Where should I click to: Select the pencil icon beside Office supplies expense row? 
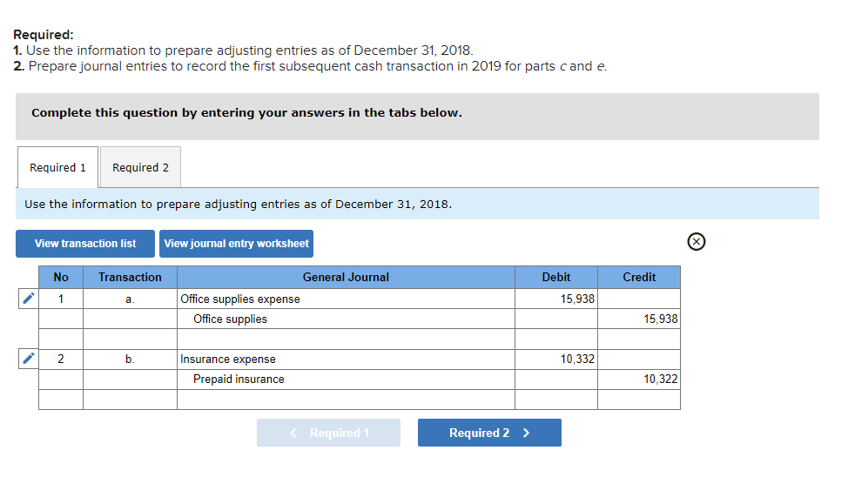[27, 298]
